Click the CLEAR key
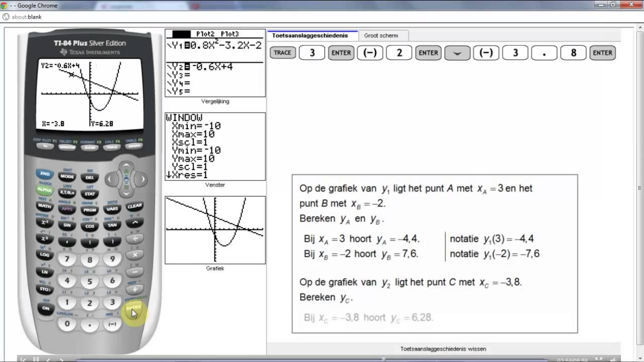This screenshot has width=644, height=362. click(134, 206)
